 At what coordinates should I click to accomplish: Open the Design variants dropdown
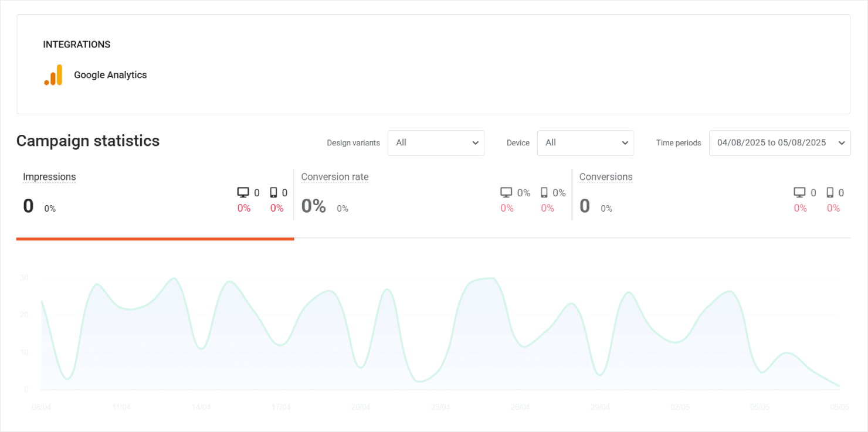(436, 142)
